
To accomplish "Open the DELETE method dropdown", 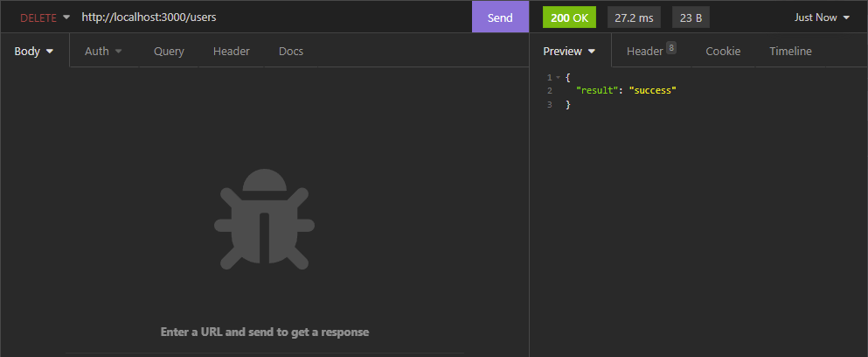I will [x=44, y=17].
